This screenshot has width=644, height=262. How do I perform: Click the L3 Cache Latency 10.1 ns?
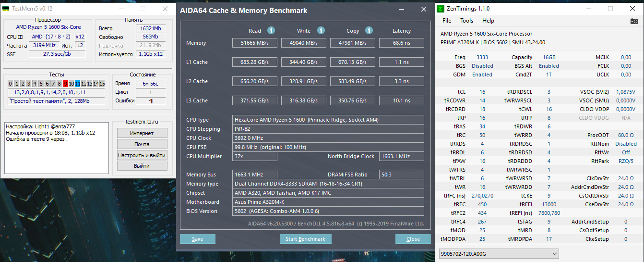[x=402, y=100]
